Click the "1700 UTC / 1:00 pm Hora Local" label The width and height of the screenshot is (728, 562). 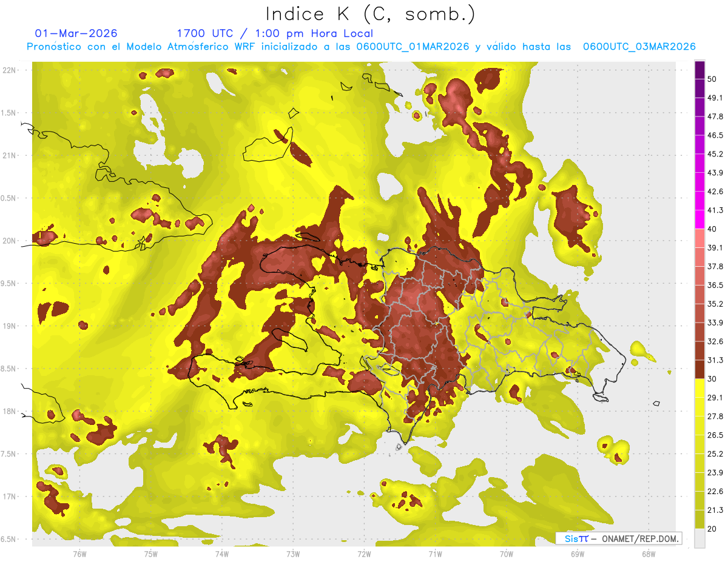coord(275,33)
